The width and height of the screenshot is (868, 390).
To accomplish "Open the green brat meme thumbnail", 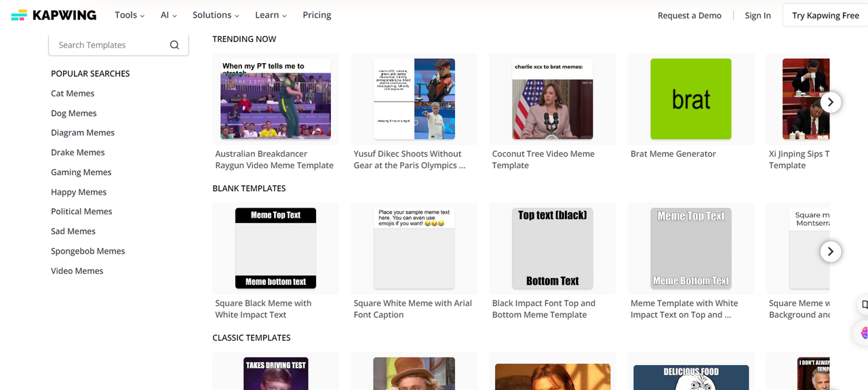I will pos(690,99).
